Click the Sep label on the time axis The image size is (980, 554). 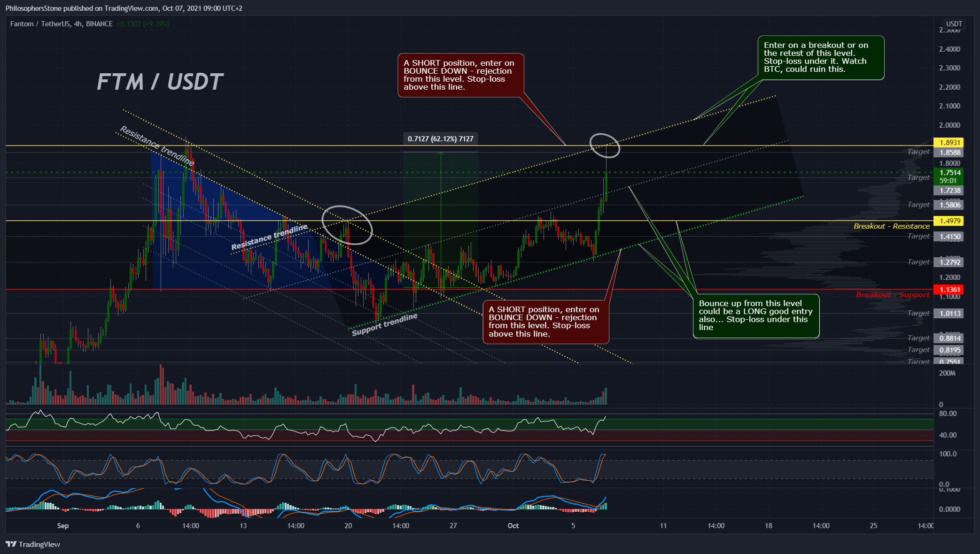[63, 526]
